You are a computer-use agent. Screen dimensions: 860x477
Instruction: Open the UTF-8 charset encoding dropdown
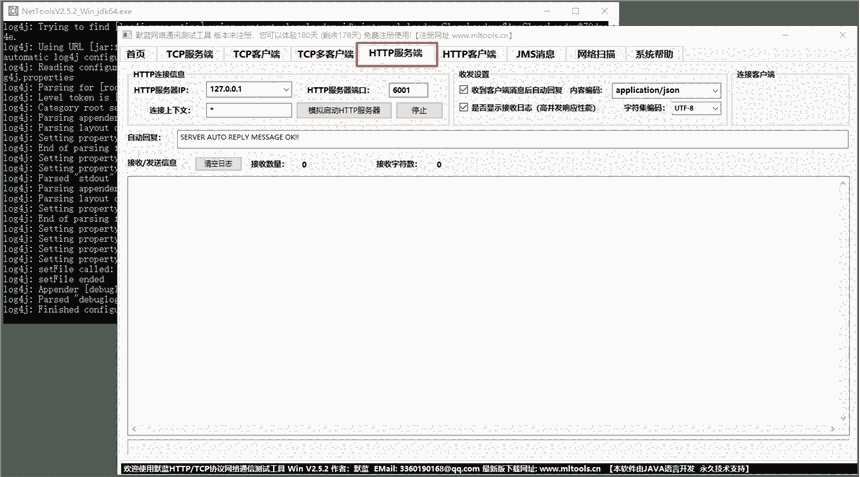point(715,108)
